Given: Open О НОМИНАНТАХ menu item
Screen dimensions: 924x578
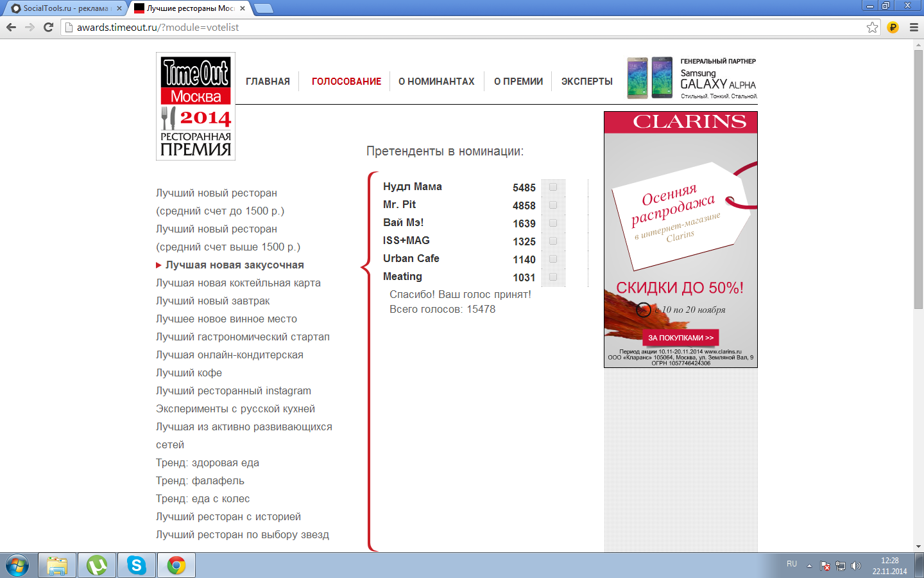Looking at the screenshot, I should click(x=436, y=82).
